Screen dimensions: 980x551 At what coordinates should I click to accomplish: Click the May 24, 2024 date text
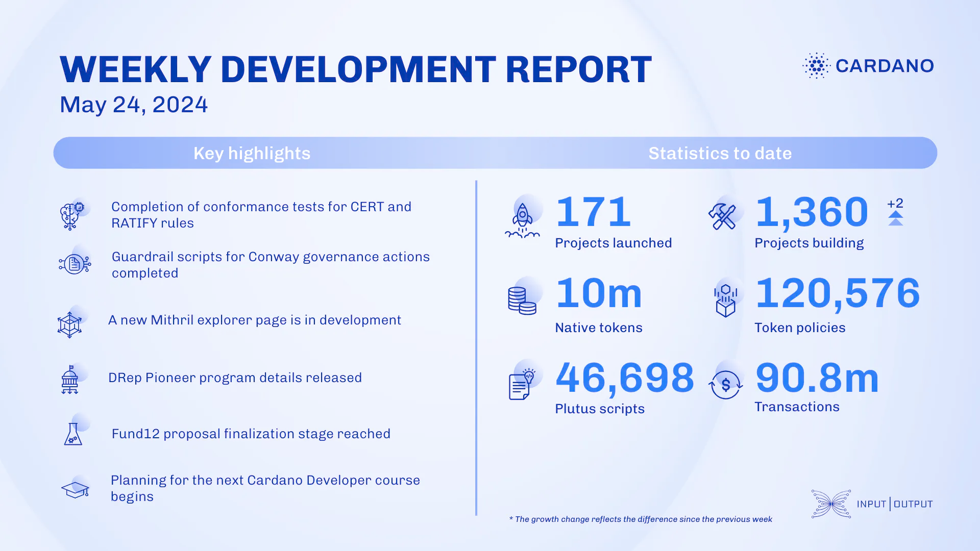[x=134, y=105]
